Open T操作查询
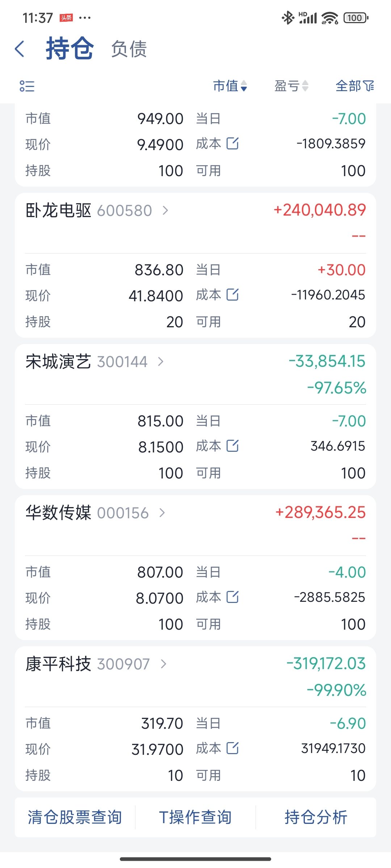391x868 pixels. pos(195,817)
